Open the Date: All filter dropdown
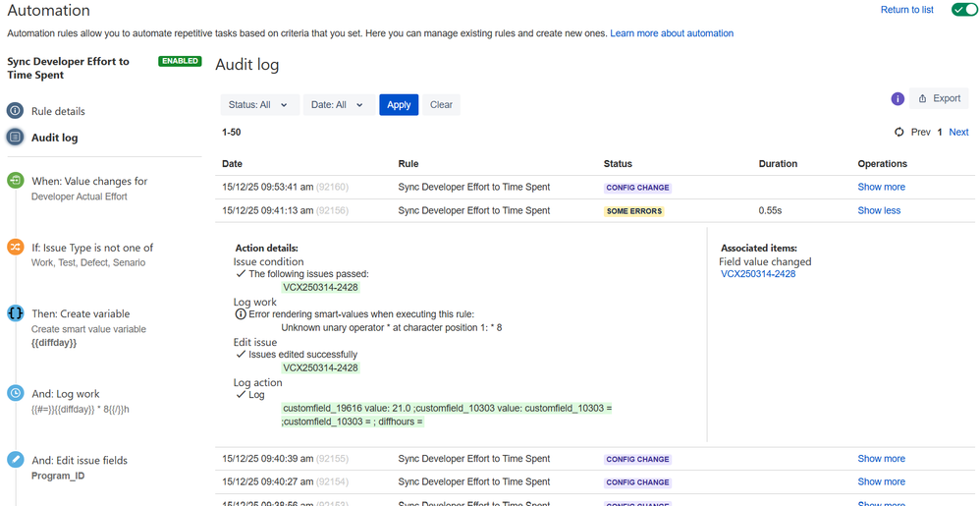980x506 pixels. (x=339, y=105)
